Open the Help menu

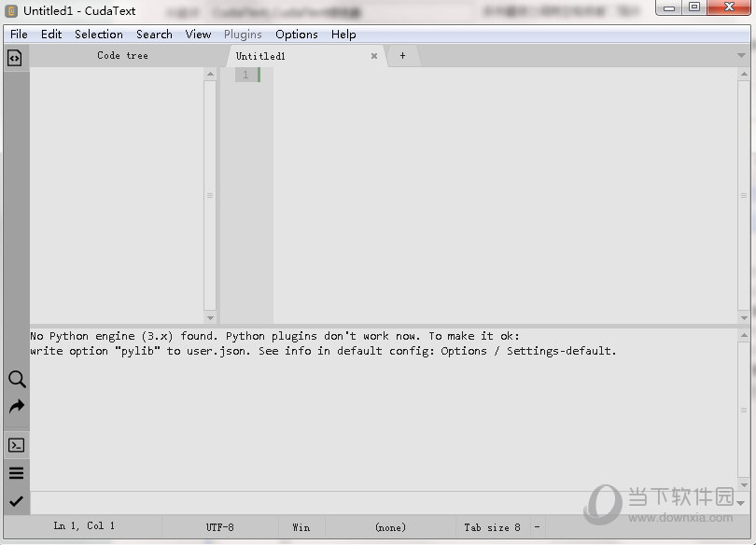pos(343,35)
